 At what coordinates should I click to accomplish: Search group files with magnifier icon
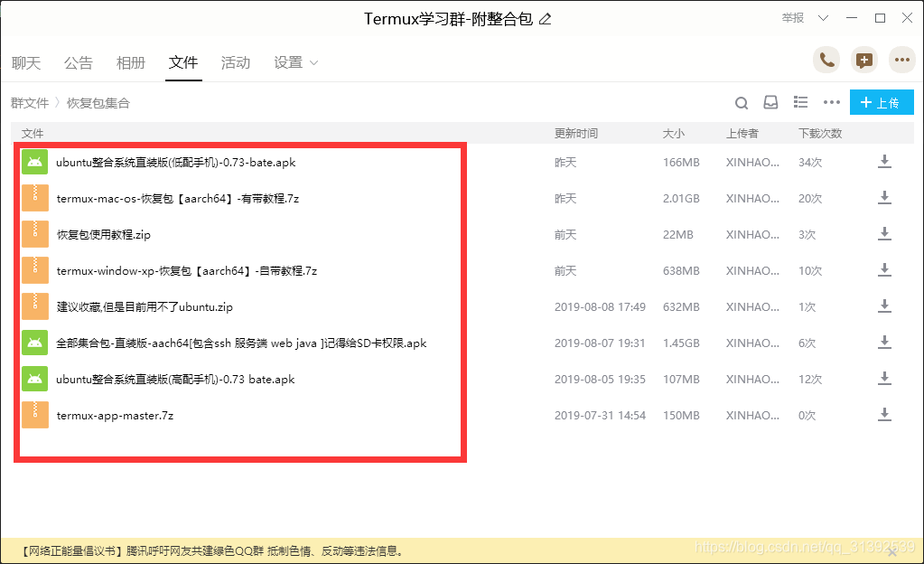click(742, 103)
